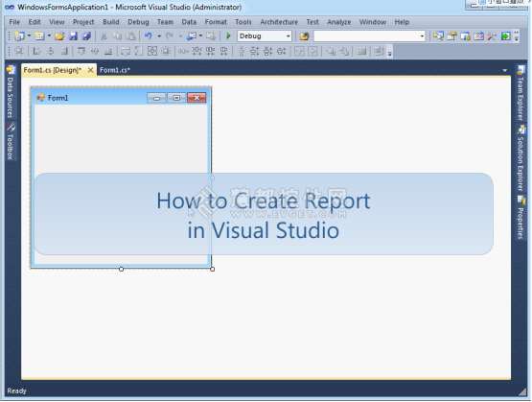The height and width of the screenshot is (402, 532).
Task: Open the Data Sources side panel
Action: point(11,92)
